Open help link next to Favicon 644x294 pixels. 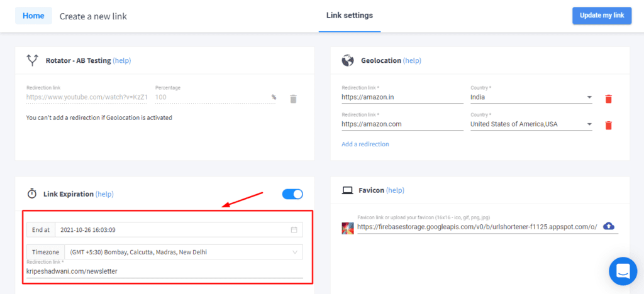point(395,190)
